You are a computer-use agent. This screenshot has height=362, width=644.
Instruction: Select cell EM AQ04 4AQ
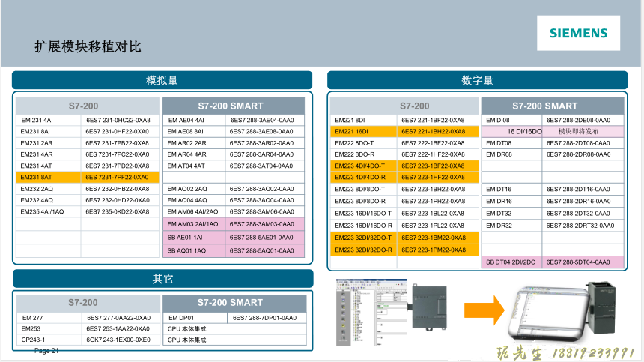coord(194,200)
